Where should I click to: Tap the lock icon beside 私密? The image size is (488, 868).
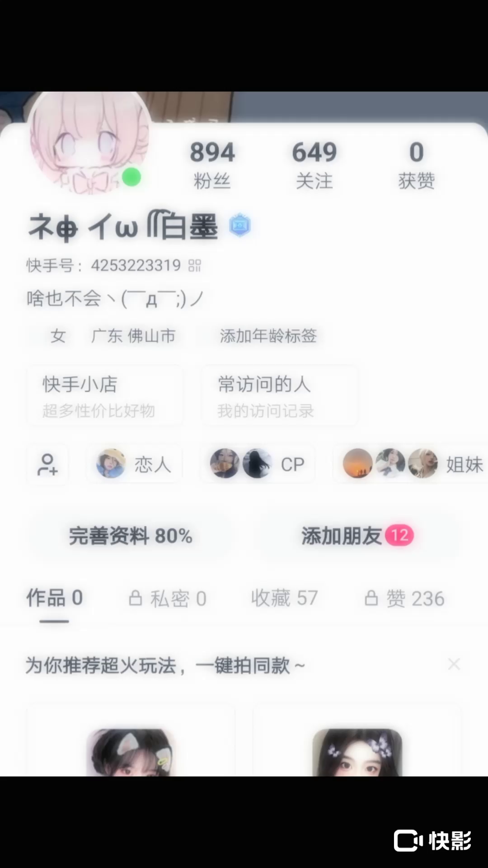[x=135, y=598]
